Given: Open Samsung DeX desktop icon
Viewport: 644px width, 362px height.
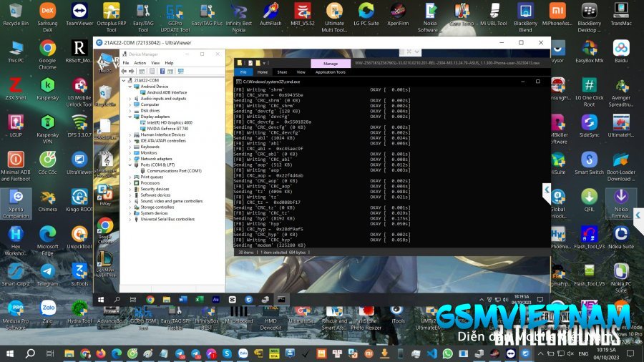Looking at the screenshot, I should pos(48,18).
